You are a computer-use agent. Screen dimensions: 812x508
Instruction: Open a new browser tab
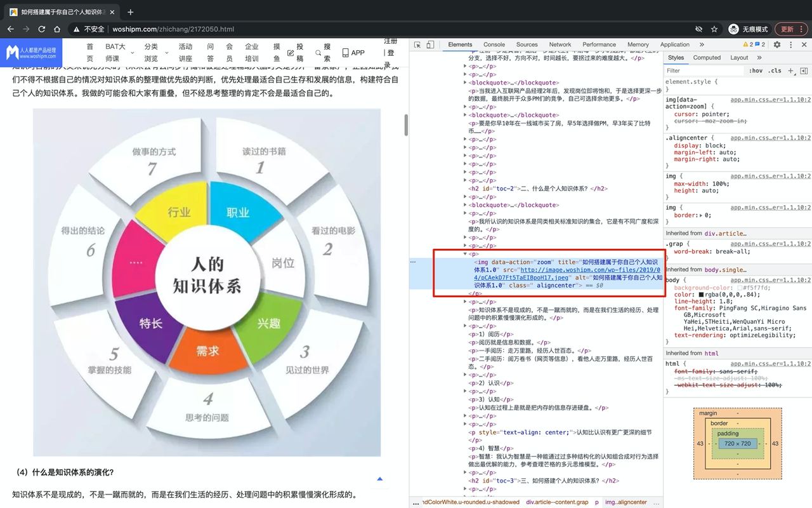click(x=131, y=12)
